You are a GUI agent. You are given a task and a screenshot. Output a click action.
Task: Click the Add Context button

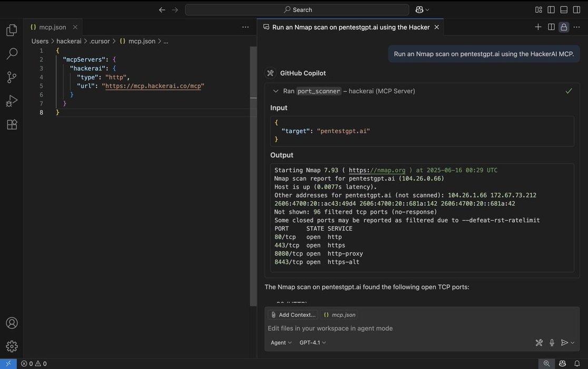292,315
